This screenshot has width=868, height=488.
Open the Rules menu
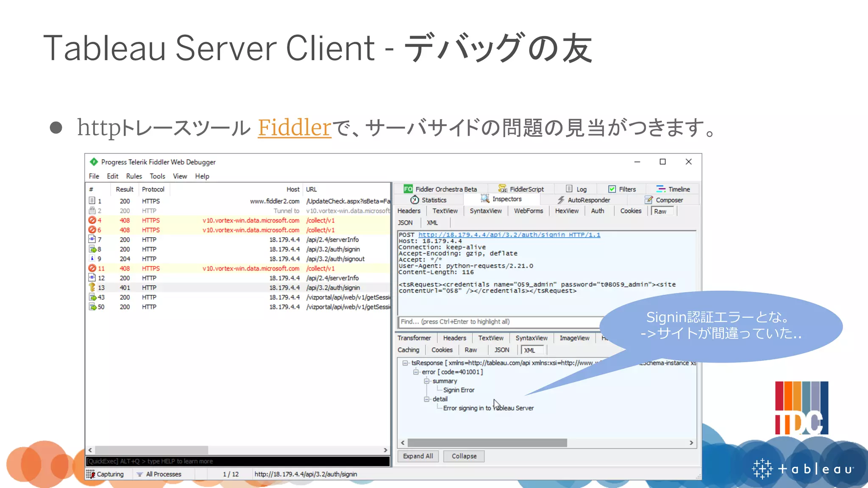click(134, 176)
